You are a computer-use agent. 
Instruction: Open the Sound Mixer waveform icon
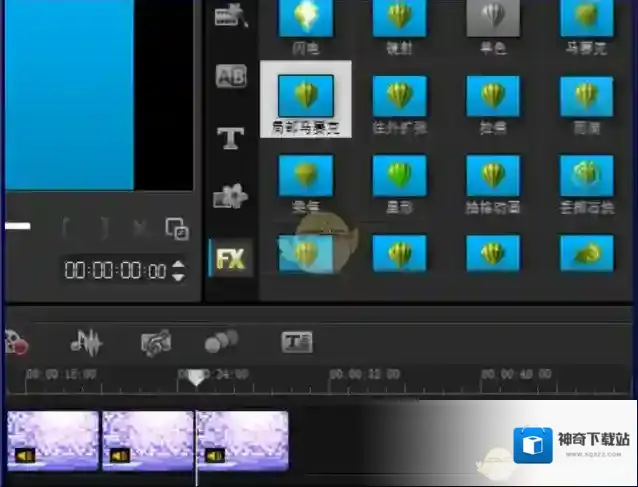coord(86,343)
